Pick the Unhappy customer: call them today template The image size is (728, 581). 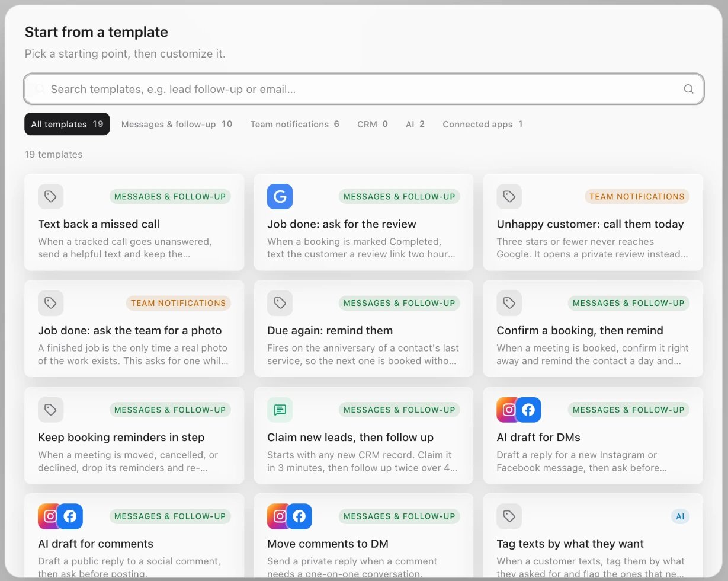pyautogui.click(x=593, y=222)
